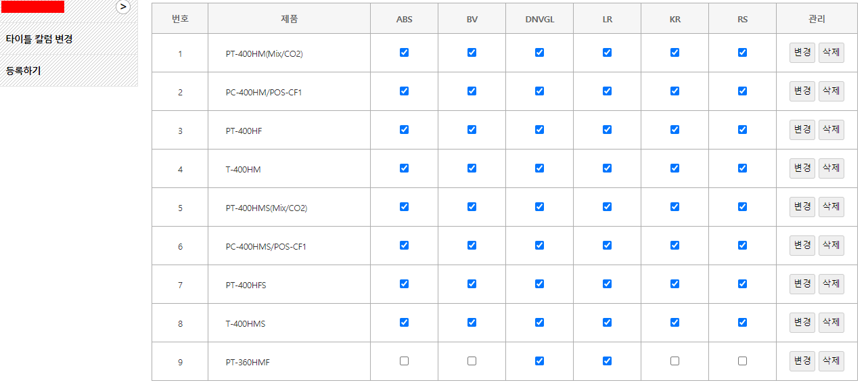Viewport: 868px width, 389px height.
Task: Delete T-400HM row with 삭제
Action: pos(831,168)
